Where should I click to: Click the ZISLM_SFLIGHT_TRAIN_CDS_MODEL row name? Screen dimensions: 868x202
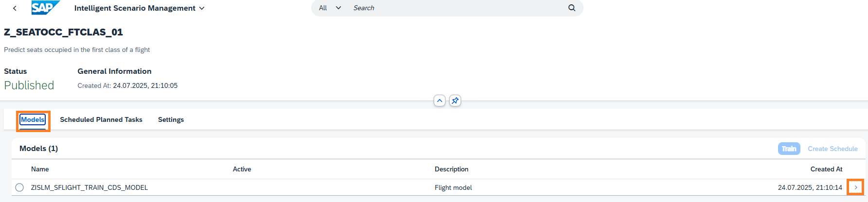point(89,187)
